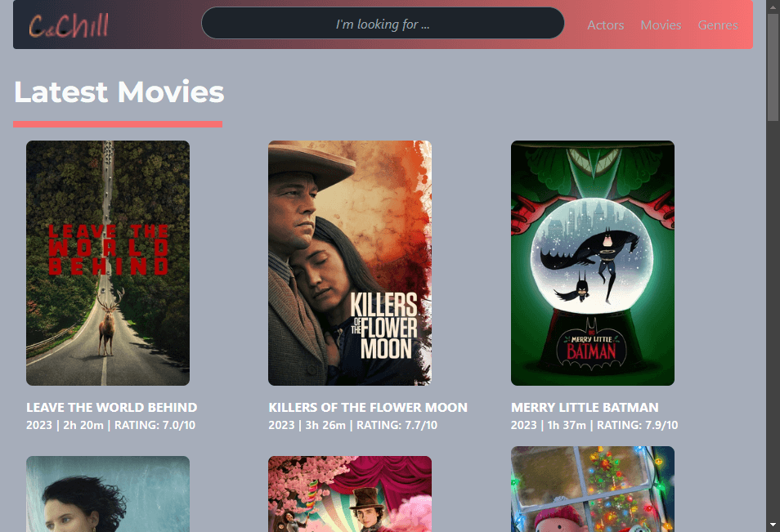780x532 pixels.
Task: Open the poster of the dark-haired woman
Action: pyautogui.click(x=108, y=494)
